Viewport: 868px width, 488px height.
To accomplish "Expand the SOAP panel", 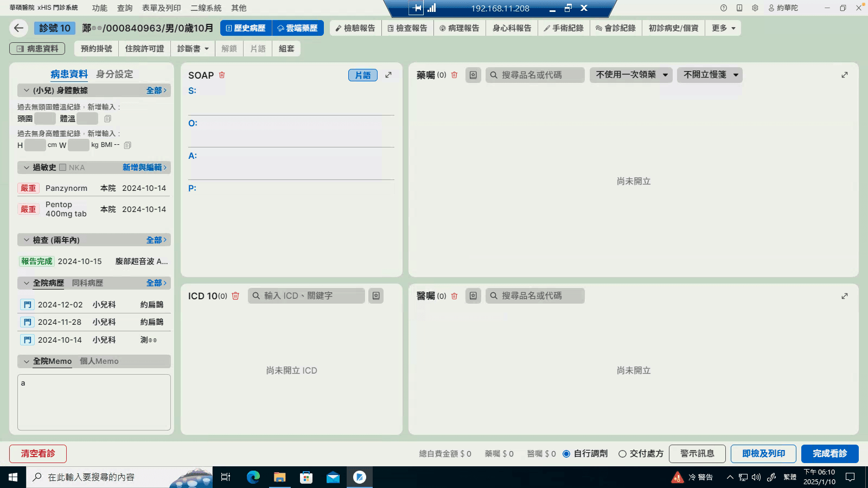I will (388, 75).
